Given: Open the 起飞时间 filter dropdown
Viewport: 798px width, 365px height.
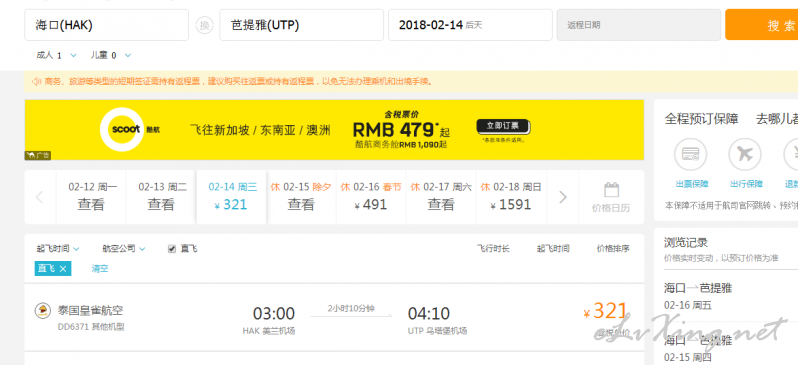Looking at the screenshot, I should [58, 249].
